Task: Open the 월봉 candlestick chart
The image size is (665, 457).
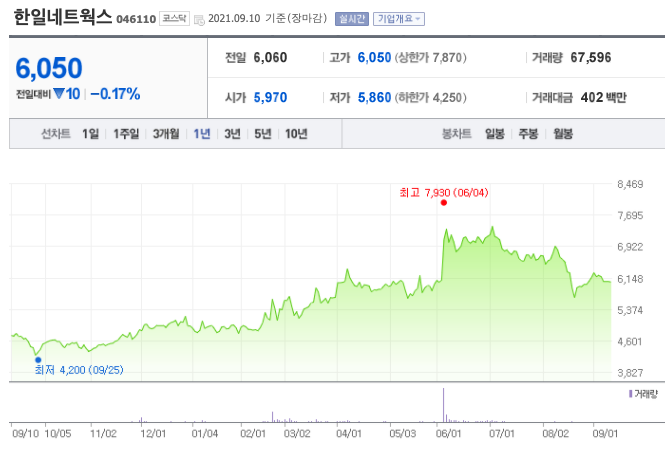Action: pyautogui.click(x=563, y=134)
